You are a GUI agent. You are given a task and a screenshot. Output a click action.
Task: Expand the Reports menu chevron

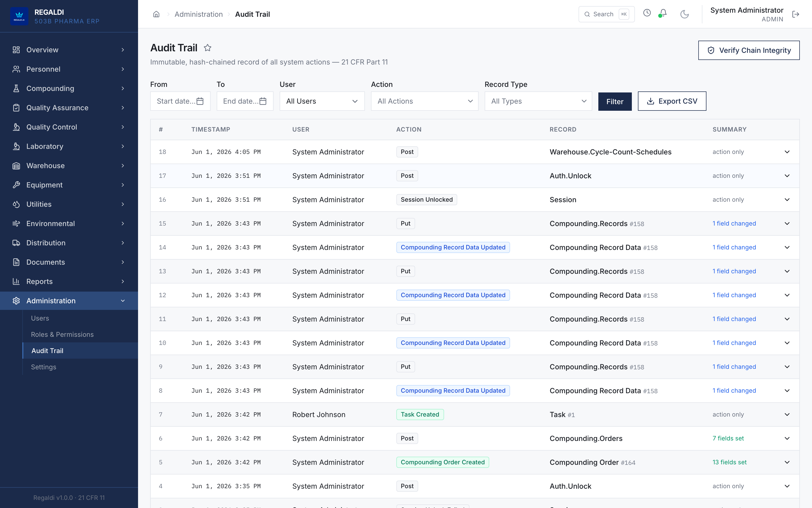coord(123,281)
